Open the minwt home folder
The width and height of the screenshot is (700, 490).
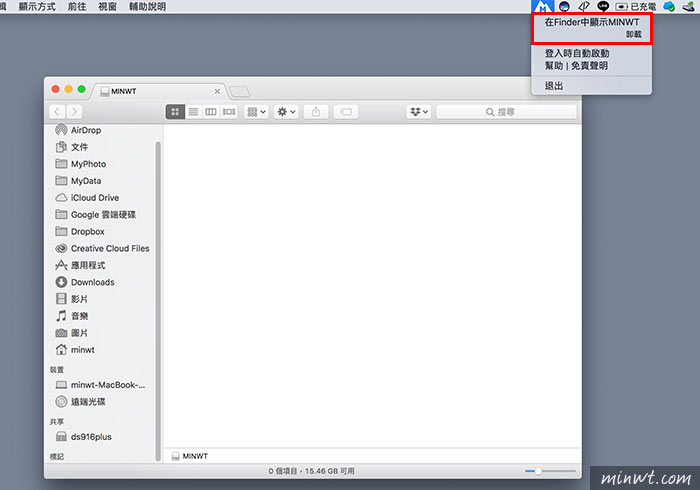[x=75, y=350]
